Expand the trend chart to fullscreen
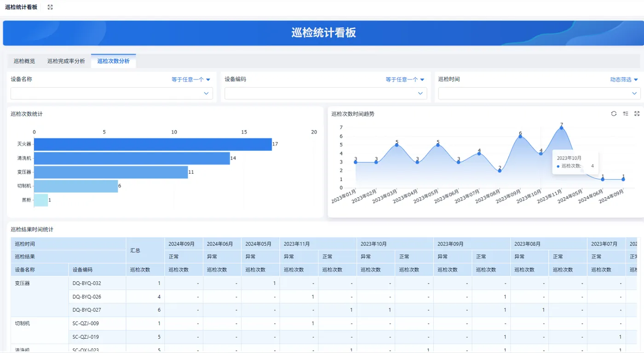 [637, 114]
